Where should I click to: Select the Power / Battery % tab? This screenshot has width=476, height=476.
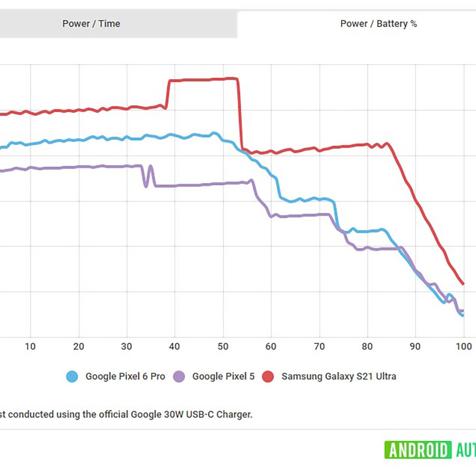click(x=378, y=24)
